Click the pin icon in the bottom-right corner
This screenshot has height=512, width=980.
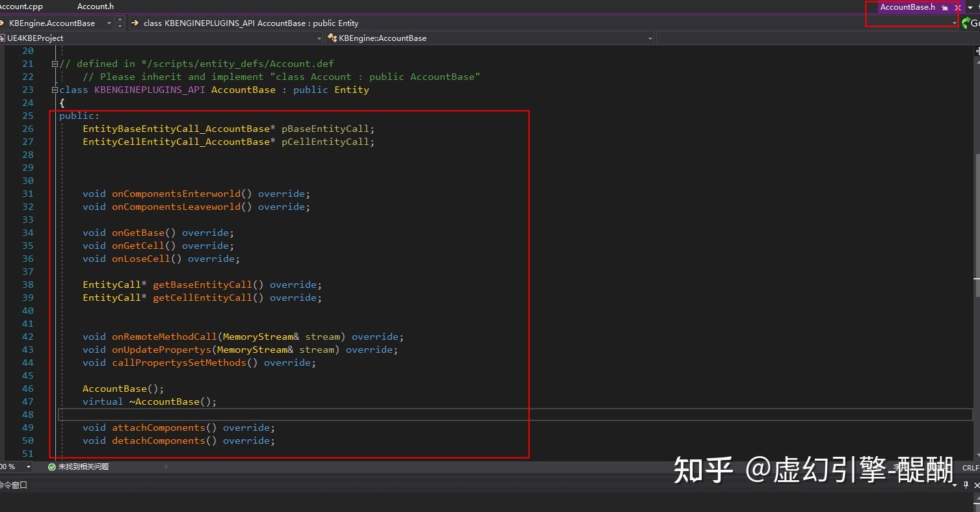(x=966, y=485)
